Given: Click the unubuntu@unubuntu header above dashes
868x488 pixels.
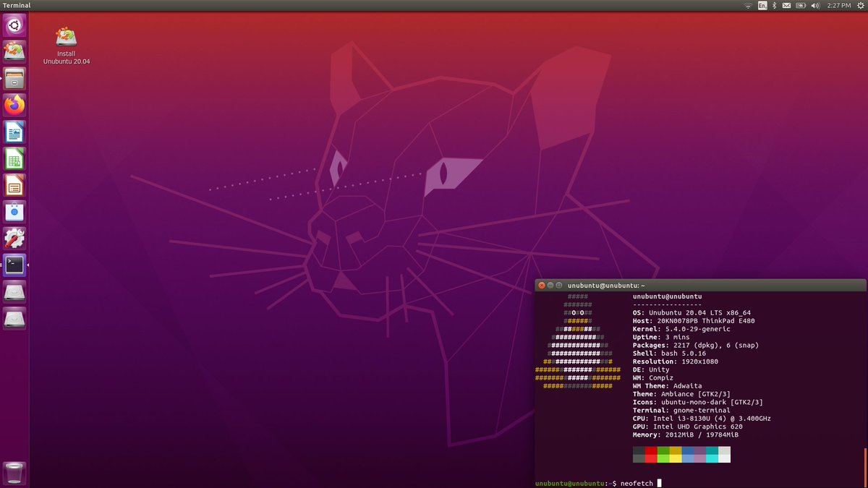Looking at the screenshot, I should click(x=667, y=296).
